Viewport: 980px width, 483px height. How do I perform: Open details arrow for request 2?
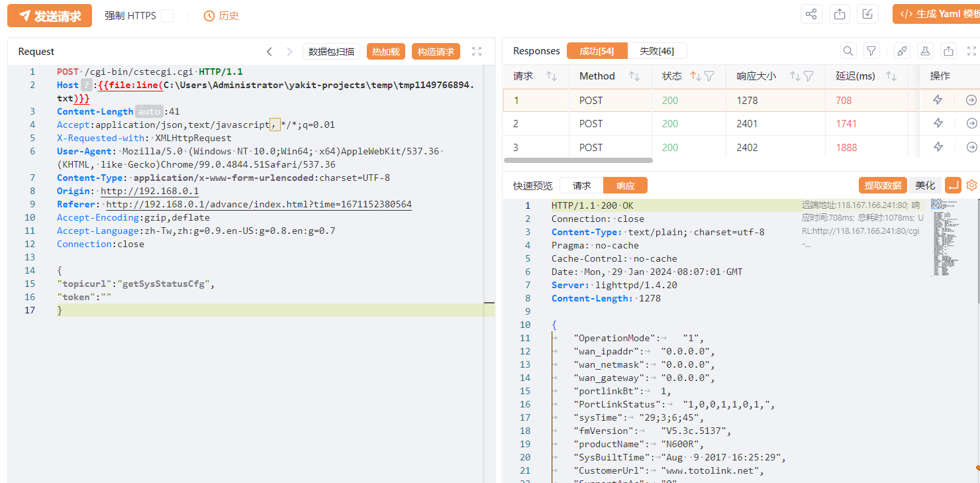[971, 123]
